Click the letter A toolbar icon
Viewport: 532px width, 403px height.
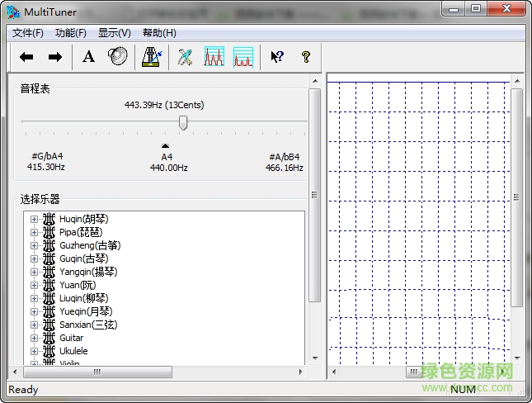pos(89,57)
